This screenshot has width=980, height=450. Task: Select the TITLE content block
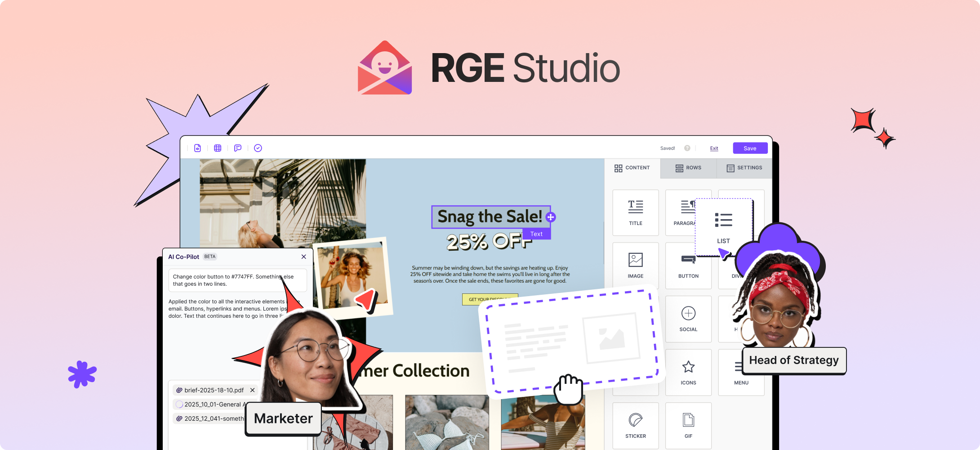click(636, 212)
